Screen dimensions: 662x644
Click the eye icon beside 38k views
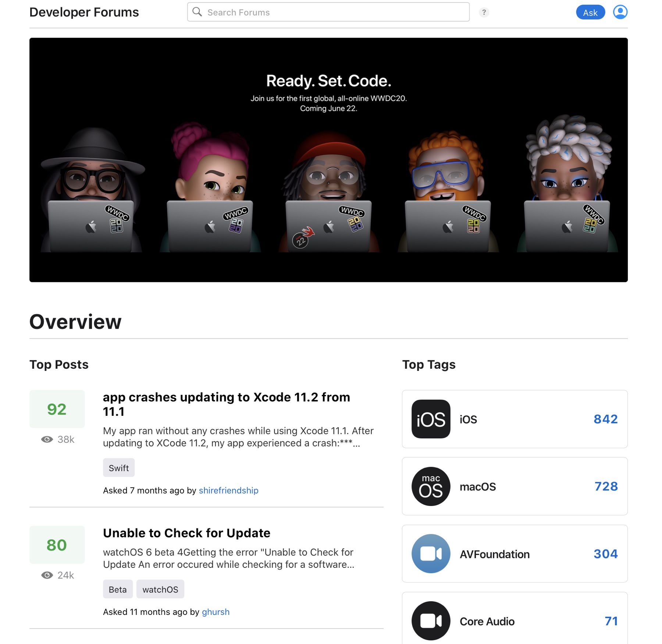(48, 439)
